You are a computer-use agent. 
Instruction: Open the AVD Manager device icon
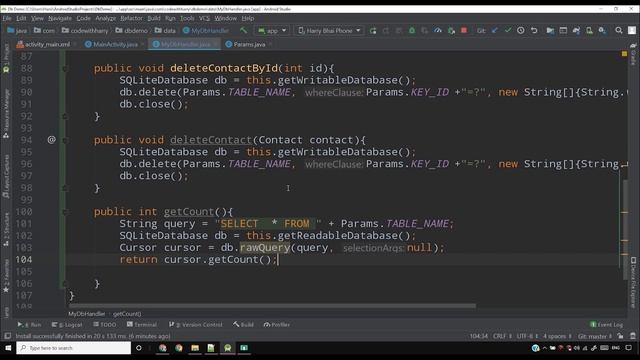[589, 31]
